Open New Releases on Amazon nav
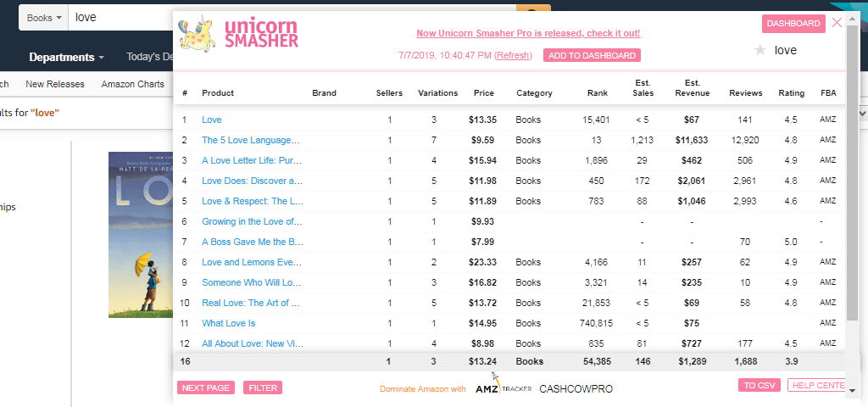 [55, 84]
